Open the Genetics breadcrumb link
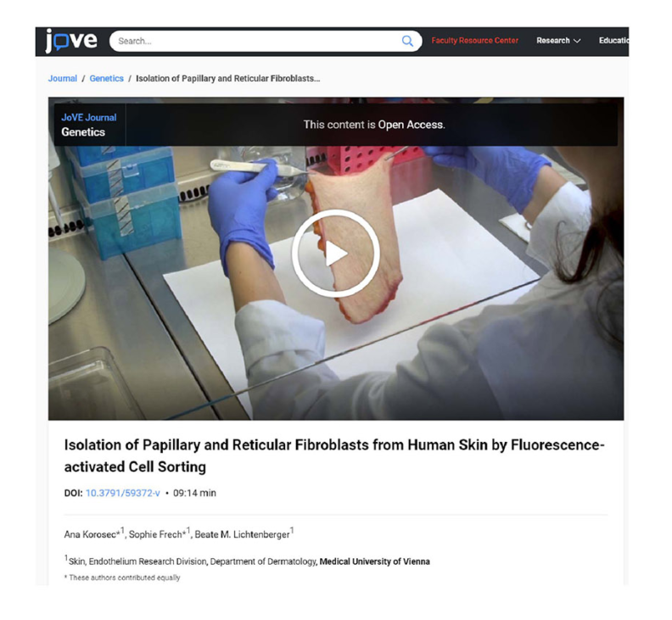Screen dimensions: 672x620 pos(106,78)
